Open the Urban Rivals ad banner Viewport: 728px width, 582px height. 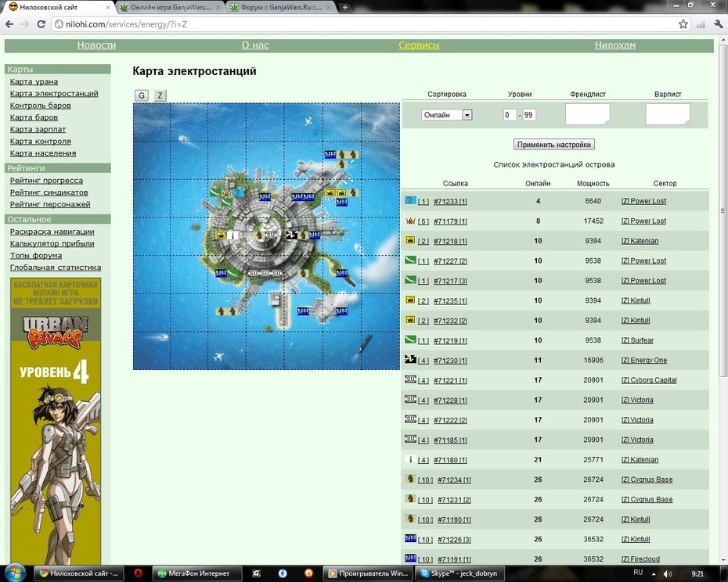coord(56,420)
